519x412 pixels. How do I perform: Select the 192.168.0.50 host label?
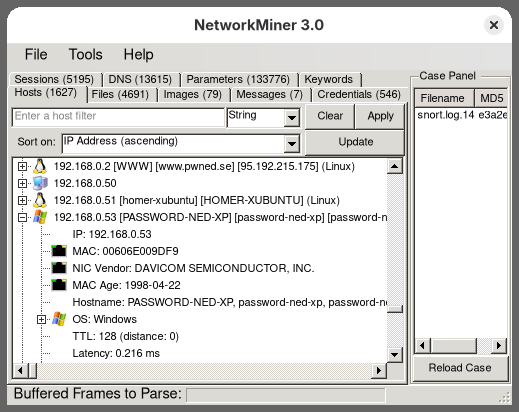pyautogui.click(x=85, y=183)
